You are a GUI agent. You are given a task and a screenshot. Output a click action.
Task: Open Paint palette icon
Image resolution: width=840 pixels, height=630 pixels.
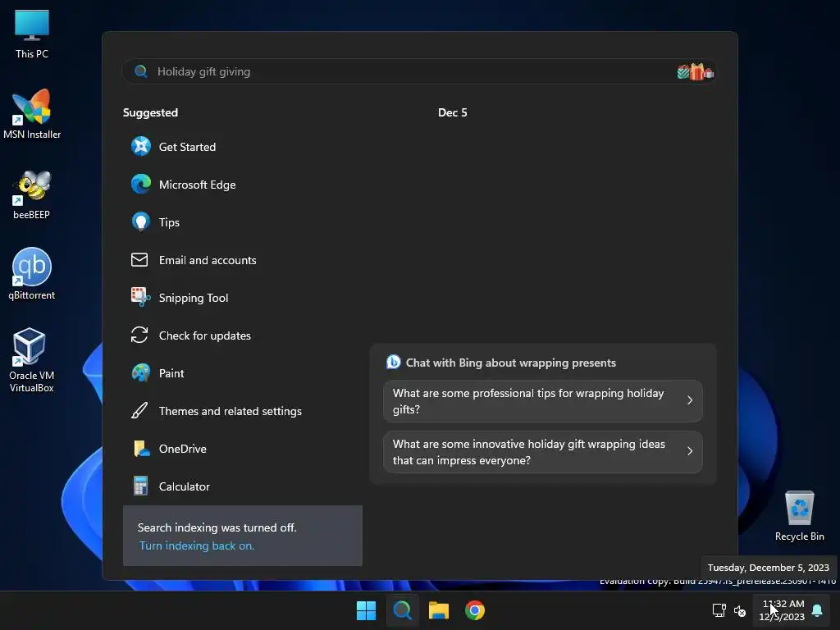[x=141, y=373]
